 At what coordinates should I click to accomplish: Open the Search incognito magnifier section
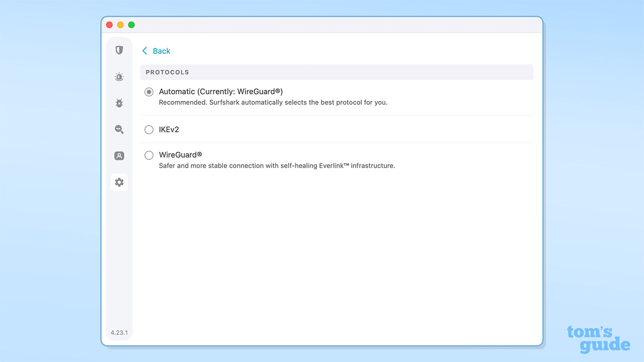119,129
